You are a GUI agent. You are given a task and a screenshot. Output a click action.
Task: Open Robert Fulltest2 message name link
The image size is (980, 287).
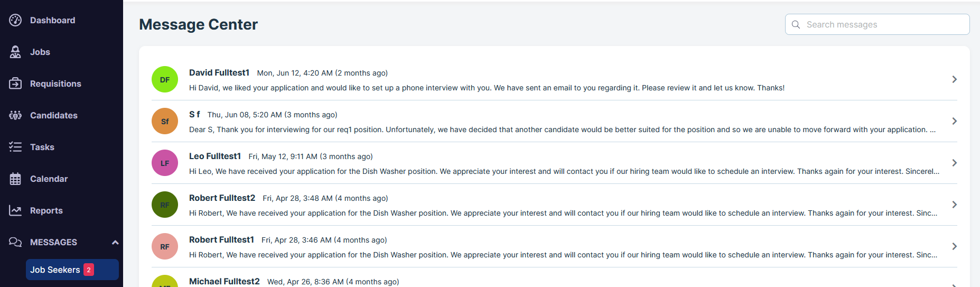pyautogui.click(x=222, y=198)
